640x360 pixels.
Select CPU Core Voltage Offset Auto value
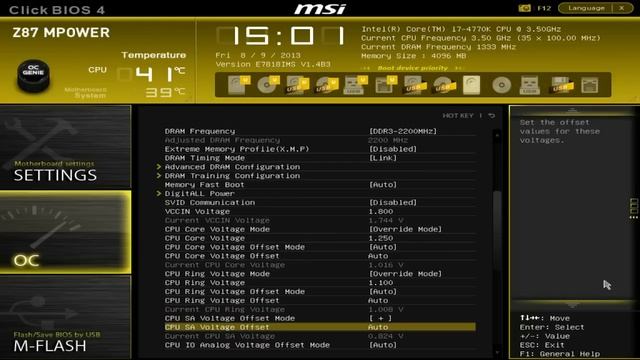point(378,256)
